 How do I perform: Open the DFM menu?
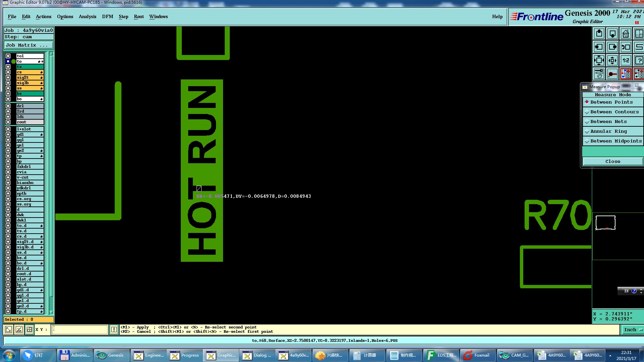point(107,17)
